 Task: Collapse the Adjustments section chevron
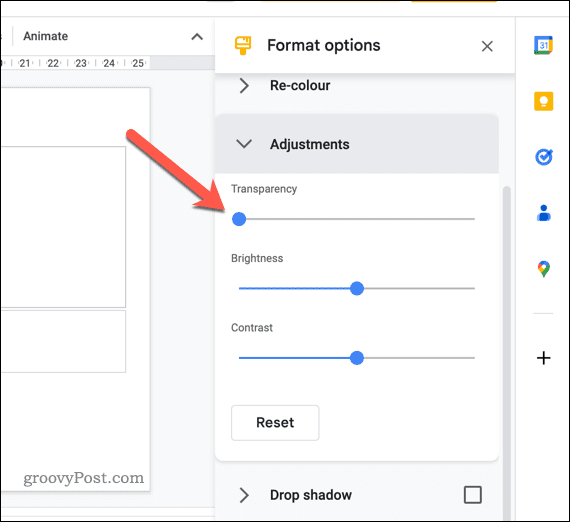pyautogui.click(x=244, y=144)
